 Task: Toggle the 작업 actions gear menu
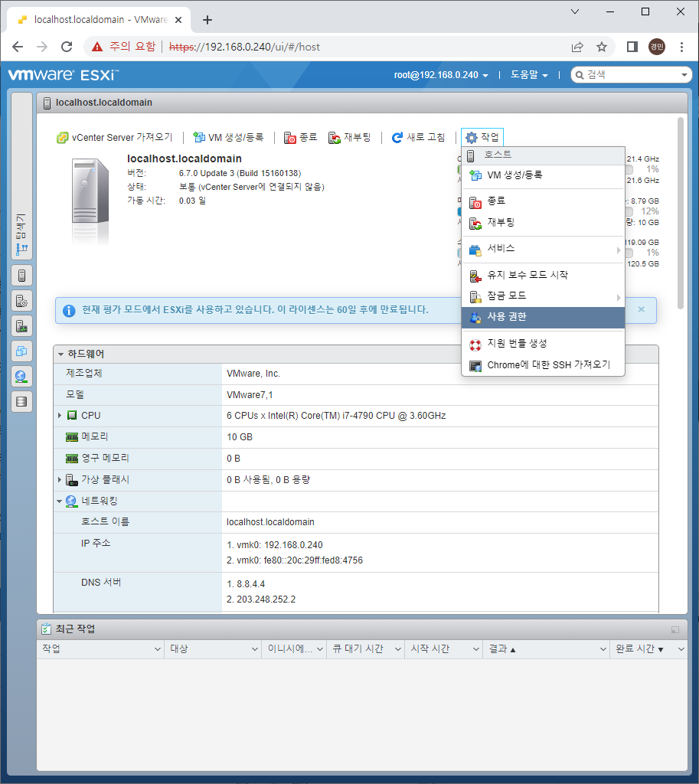[x=482, y=138]
